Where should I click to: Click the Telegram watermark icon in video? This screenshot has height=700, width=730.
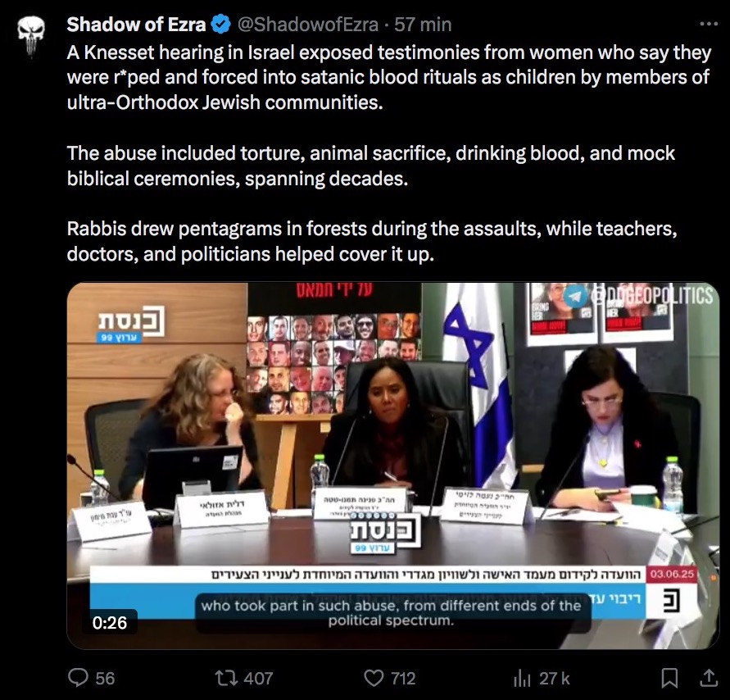click(575, 297)
